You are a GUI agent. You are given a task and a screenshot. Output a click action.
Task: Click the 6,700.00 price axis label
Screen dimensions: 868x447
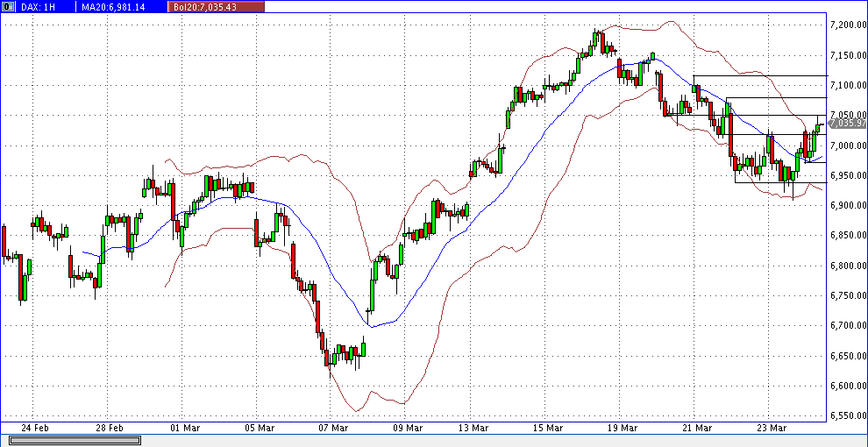click(848, 326)
